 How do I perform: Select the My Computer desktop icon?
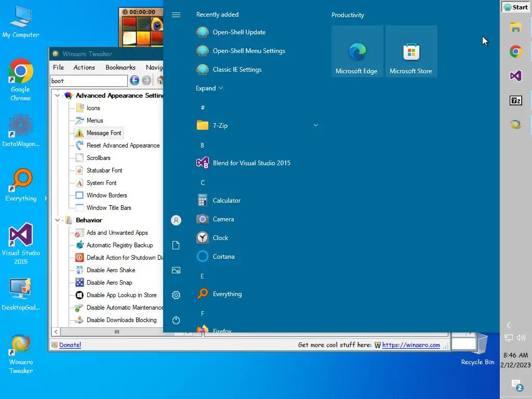tap(21, 22)
